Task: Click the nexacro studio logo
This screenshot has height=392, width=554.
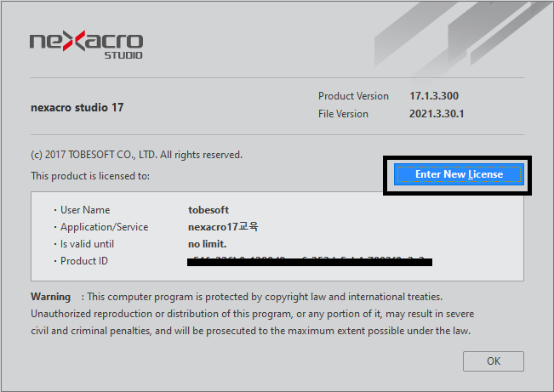Action: pyautogui.click(x=86, y=44)
